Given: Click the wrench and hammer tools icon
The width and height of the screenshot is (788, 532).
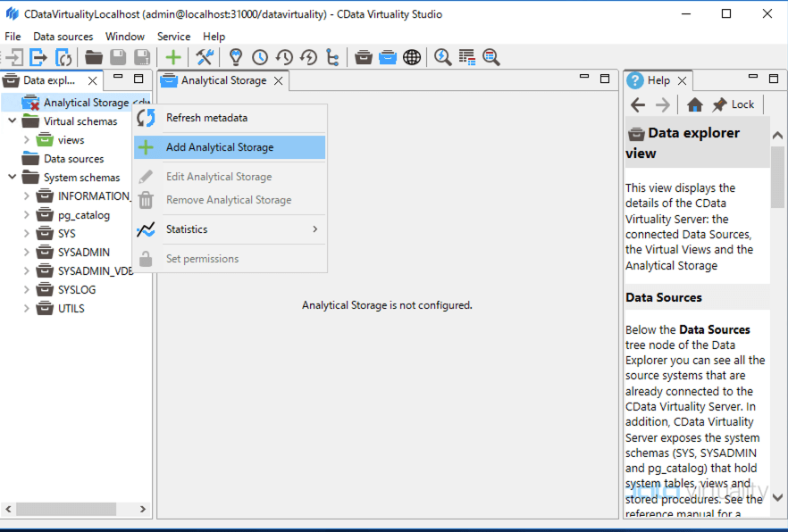Looking at the screenshot, I should pyautogui.click(x=205, y=57).
